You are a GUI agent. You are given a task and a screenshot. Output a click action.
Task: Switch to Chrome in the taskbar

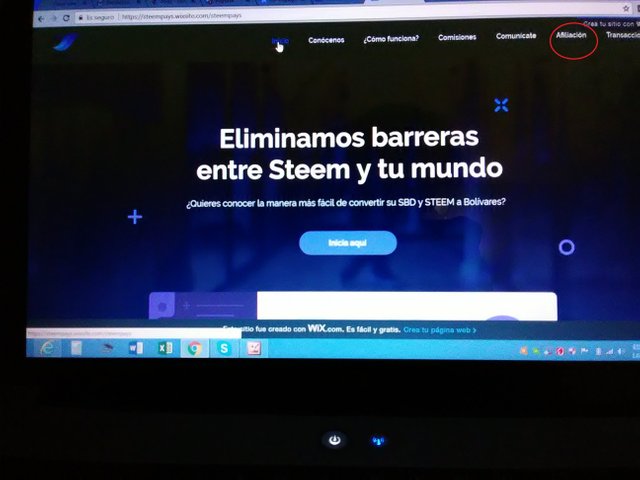click(x=195, y=349)
